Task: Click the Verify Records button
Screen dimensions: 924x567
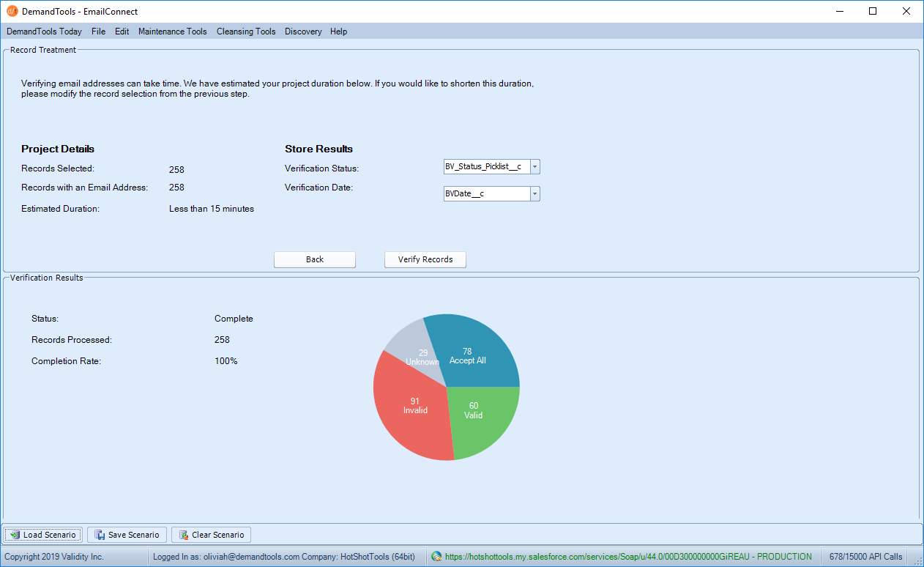Action: [425, 259]
